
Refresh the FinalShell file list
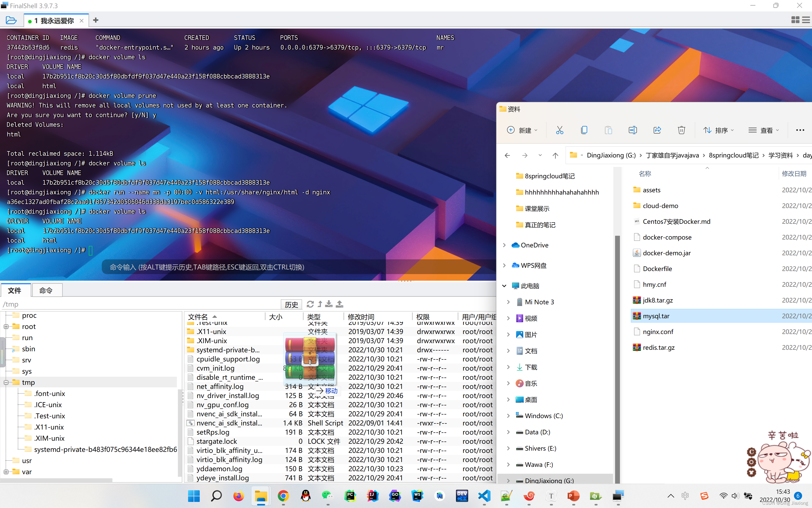pyautogui.click(x=310, y=304)
